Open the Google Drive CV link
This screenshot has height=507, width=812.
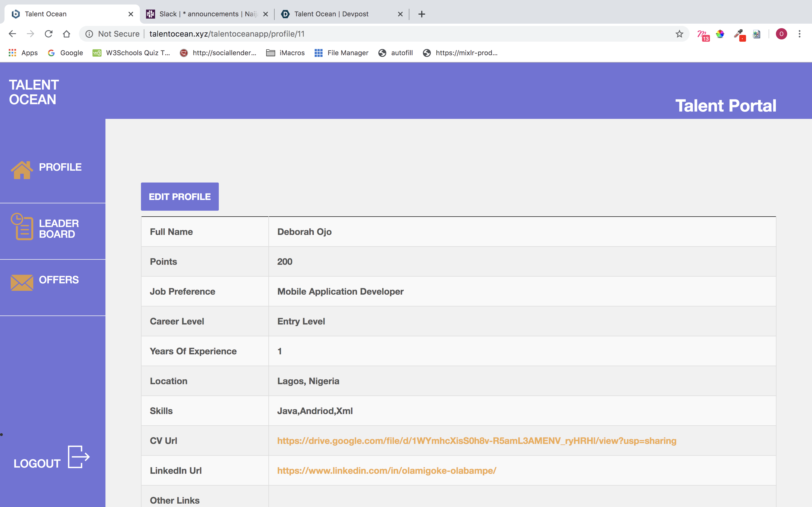point(476,441)
